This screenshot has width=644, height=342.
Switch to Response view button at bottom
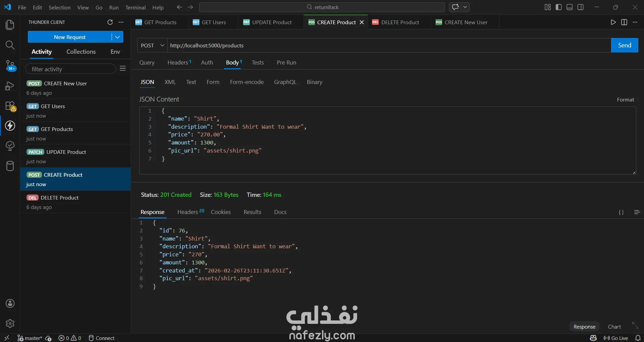pos(584,327)
